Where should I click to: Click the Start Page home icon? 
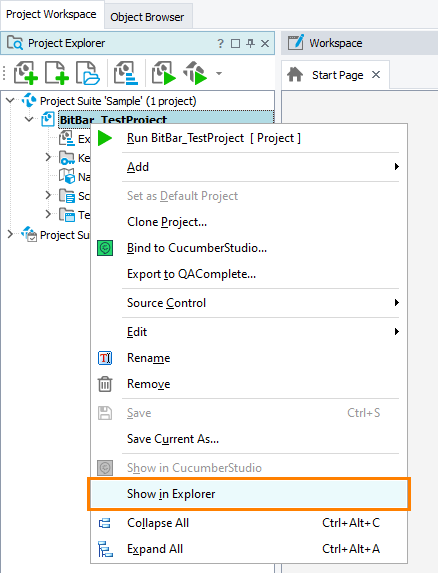[295, 75]
